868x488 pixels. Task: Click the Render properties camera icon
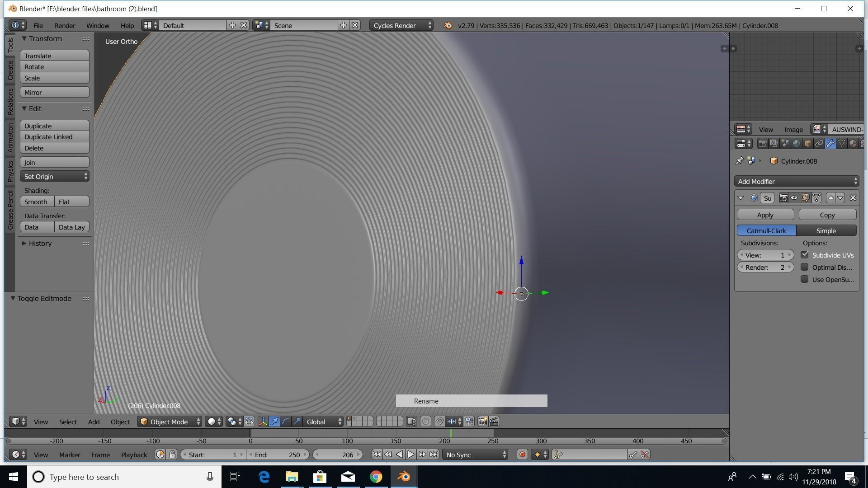click(x=763, y=144)
